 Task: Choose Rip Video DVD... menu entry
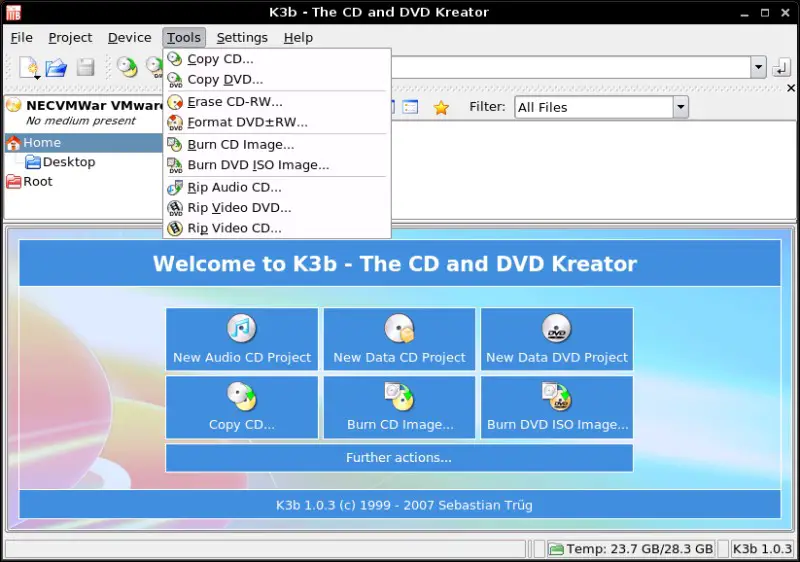click(x=277, y=208)
